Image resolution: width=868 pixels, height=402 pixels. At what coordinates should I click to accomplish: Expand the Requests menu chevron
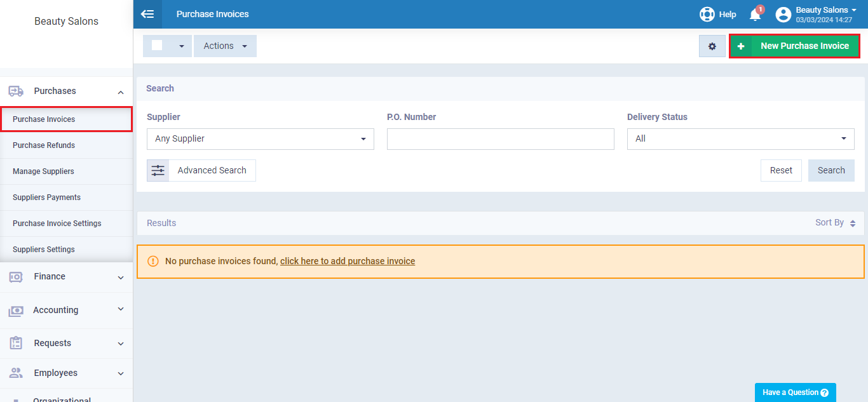[x=121, y=344]
